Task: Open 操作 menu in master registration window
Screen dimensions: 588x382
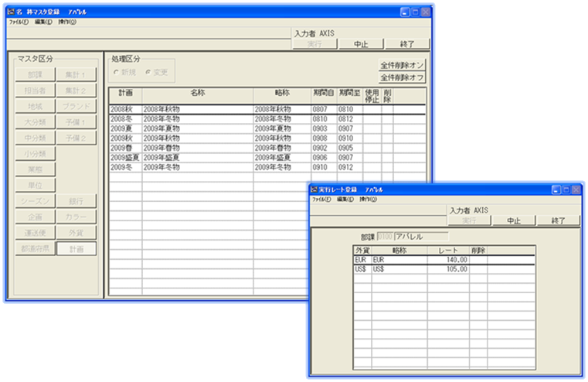Action: coord(67,22)
